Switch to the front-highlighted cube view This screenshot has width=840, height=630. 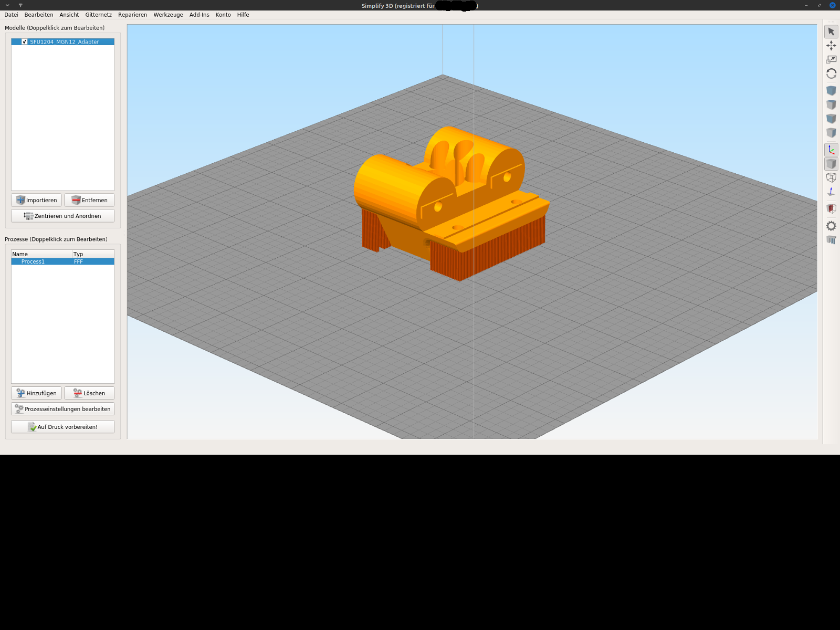click(x=831, y=119)
